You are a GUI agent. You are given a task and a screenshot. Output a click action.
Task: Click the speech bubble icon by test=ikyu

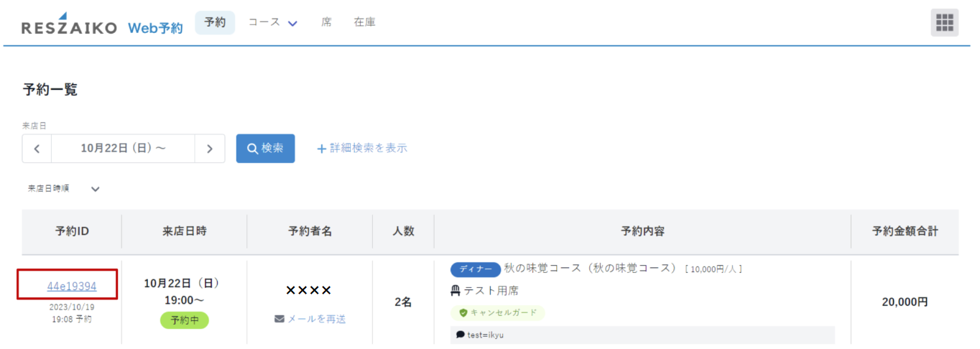(461, 335)
